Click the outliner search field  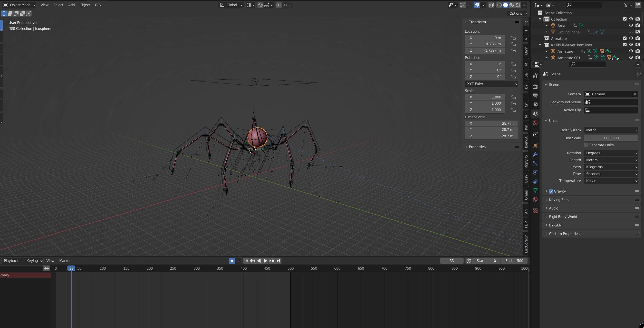click(x=583, y=5)
